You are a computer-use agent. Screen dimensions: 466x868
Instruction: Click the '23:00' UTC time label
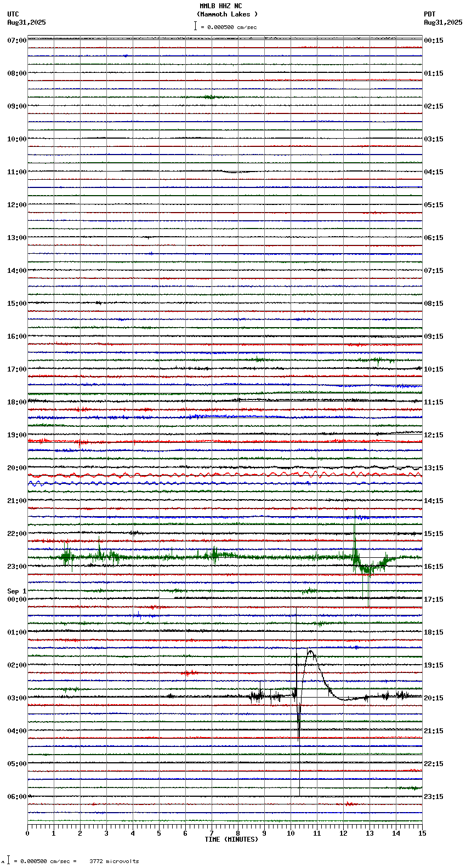17,567
